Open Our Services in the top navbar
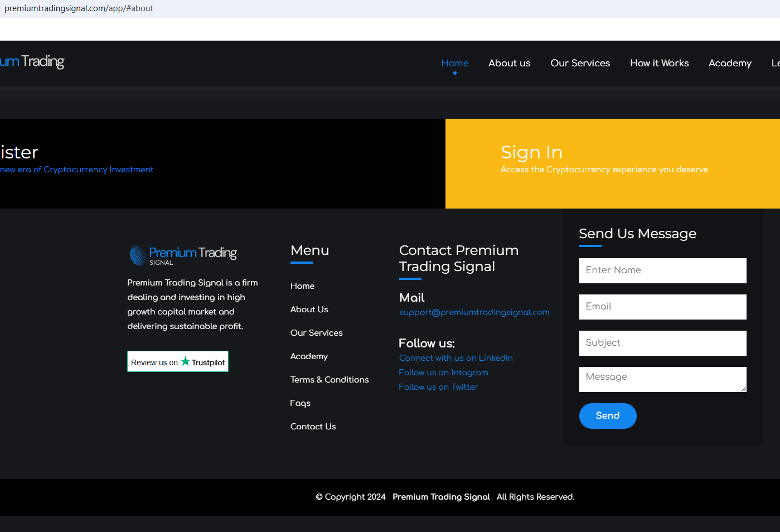This screenshot has height=532, width=780. point(580,63)
